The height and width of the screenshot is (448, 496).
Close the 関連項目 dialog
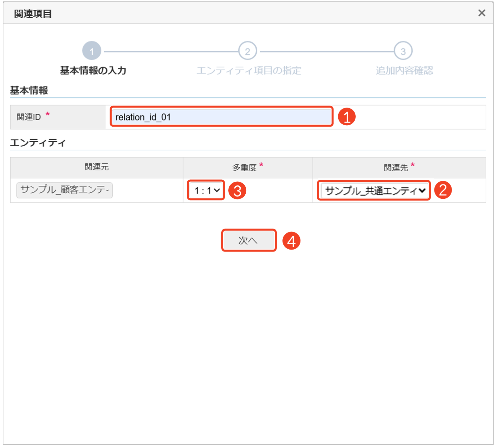pos(481,13)
